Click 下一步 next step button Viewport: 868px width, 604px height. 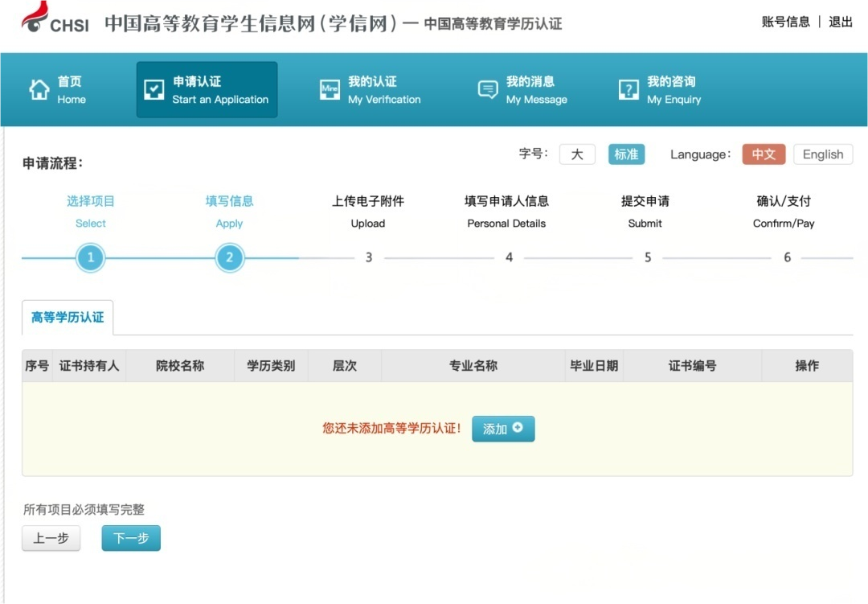131,538
